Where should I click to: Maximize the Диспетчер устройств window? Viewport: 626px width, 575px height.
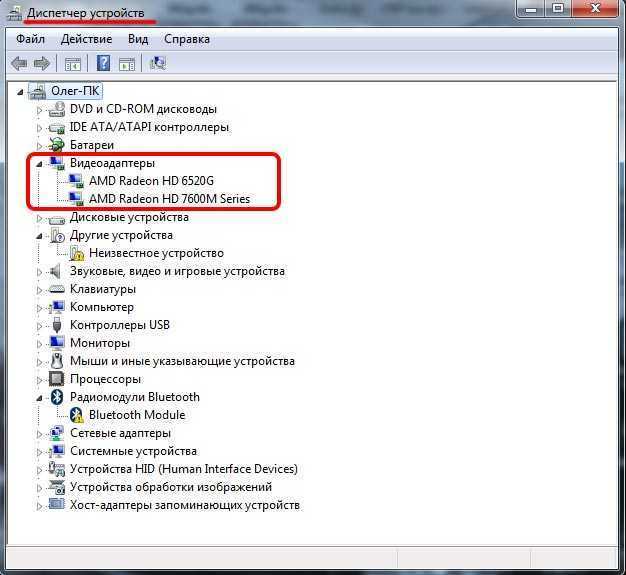tap(558, 9)
